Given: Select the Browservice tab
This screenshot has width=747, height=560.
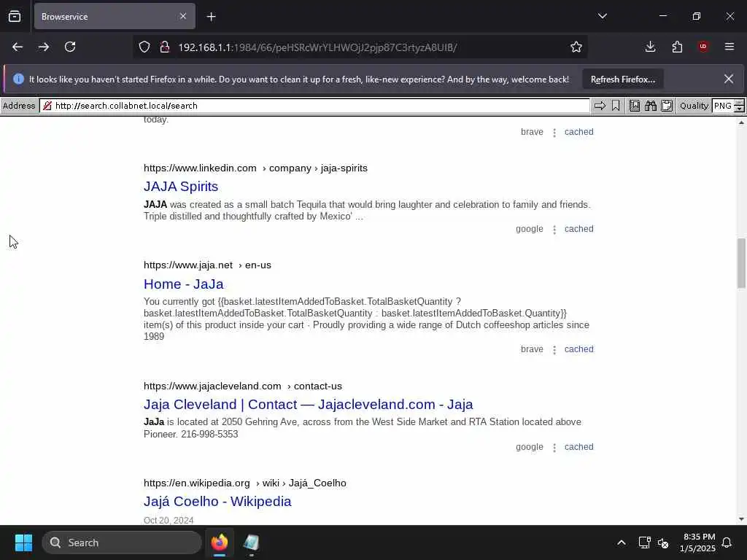Looking at the screenshot, I should 115,16.
